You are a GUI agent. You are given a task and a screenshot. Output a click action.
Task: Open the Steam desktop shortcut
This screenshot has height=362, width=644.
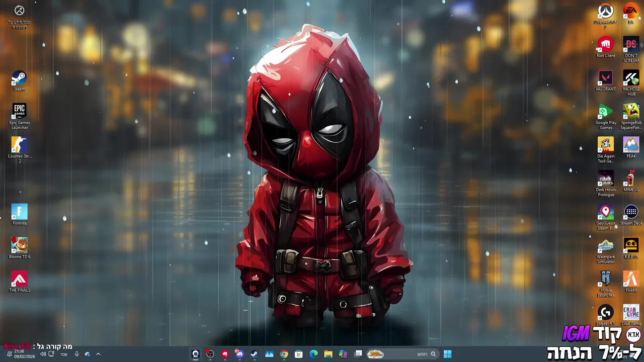(19, 81)
